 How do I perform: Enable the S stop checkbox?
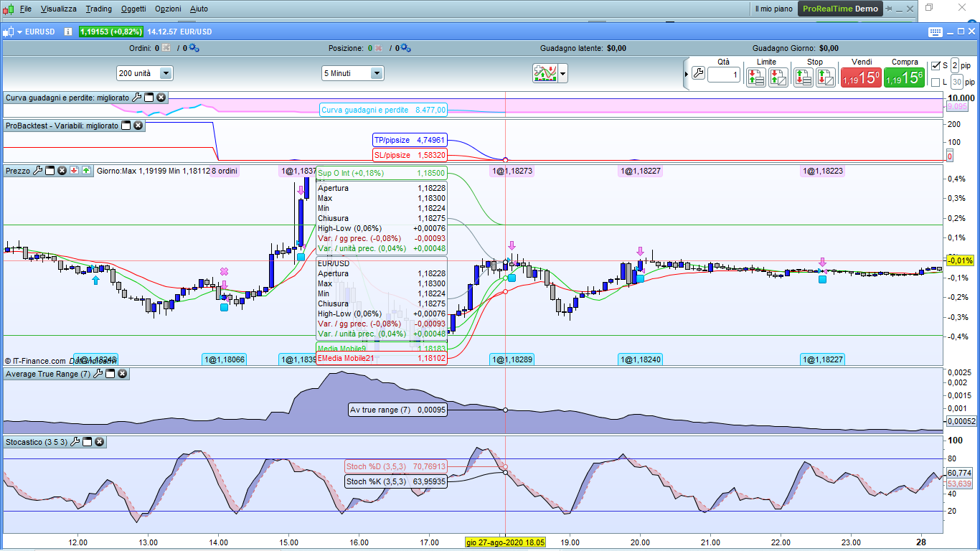click(x=936, y=65)
